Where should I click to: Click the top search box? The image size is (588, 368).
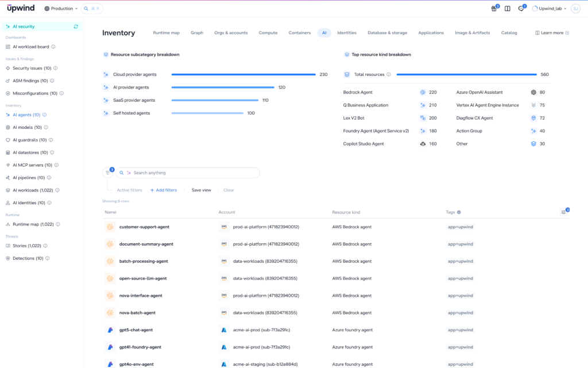click(x=92, y=9)
